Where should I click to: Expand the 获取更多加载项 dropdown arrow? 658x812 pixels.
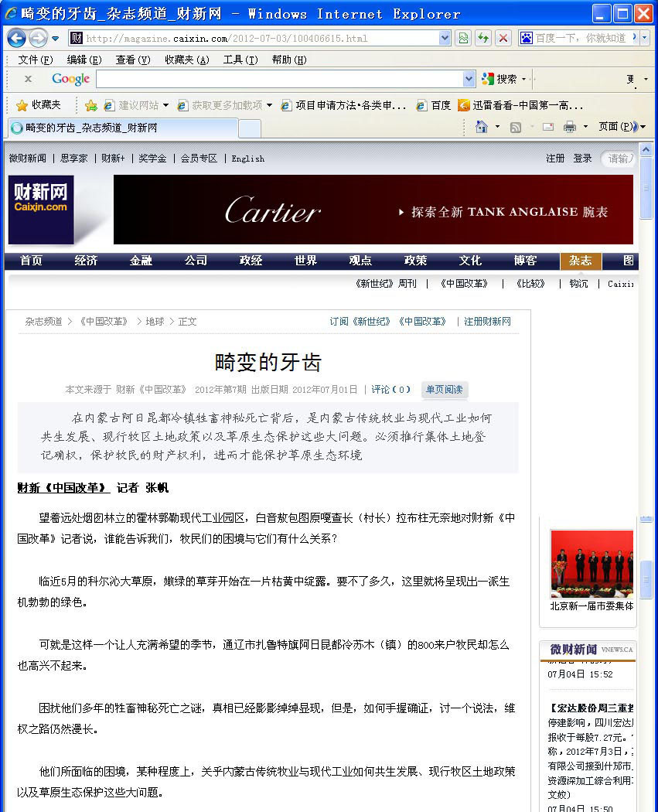tap(270, 106)
